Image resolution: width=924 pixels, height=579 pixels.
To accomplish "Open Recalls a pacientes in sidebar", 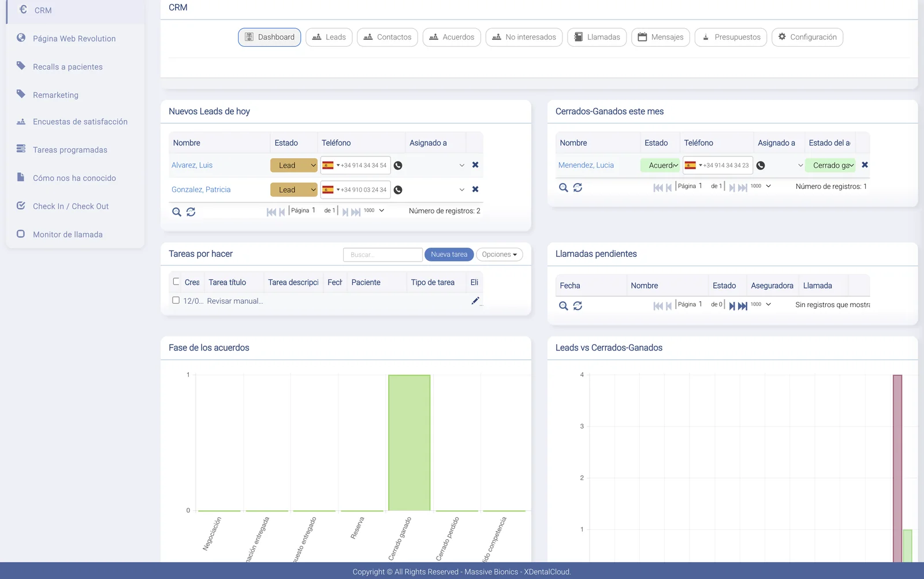I will [x=68, y=67].
